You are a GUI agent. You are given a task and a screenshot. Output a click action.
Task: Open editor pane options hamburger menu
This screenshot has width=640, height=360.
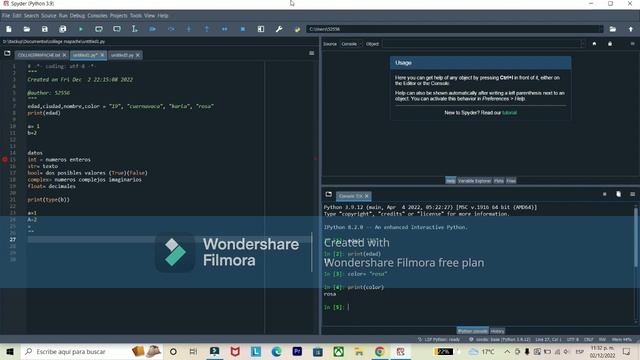click(311, 53)
